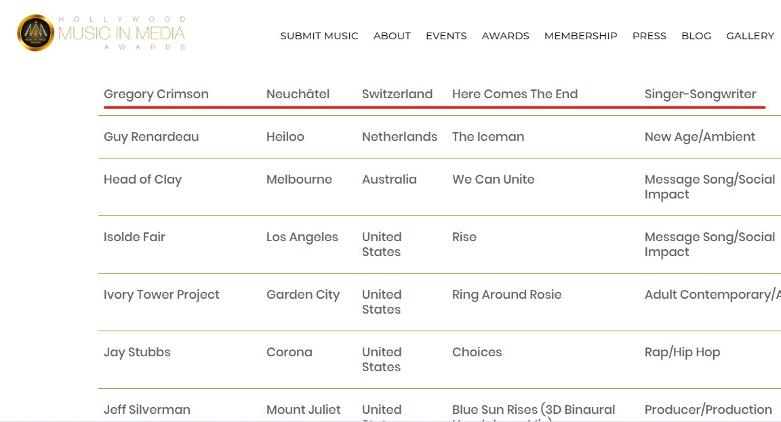Go to the Press section

pyautogui.click(x=650, y=36)
